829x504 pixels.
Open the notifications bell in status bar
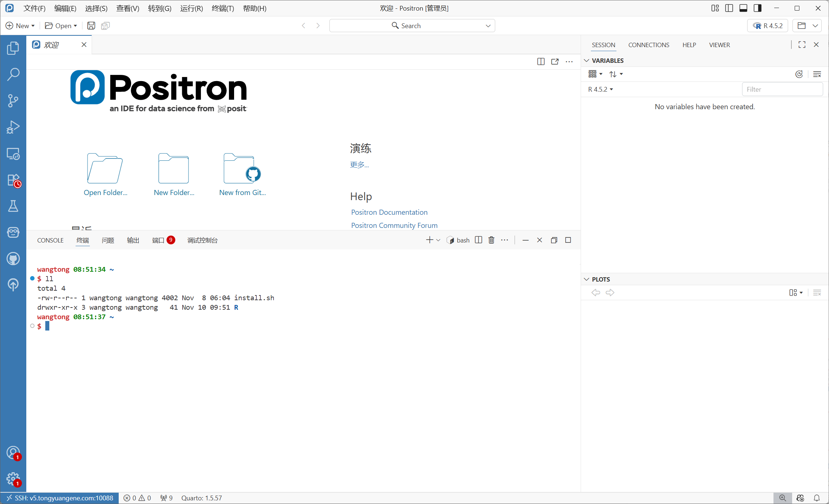[x=817, y=498]
